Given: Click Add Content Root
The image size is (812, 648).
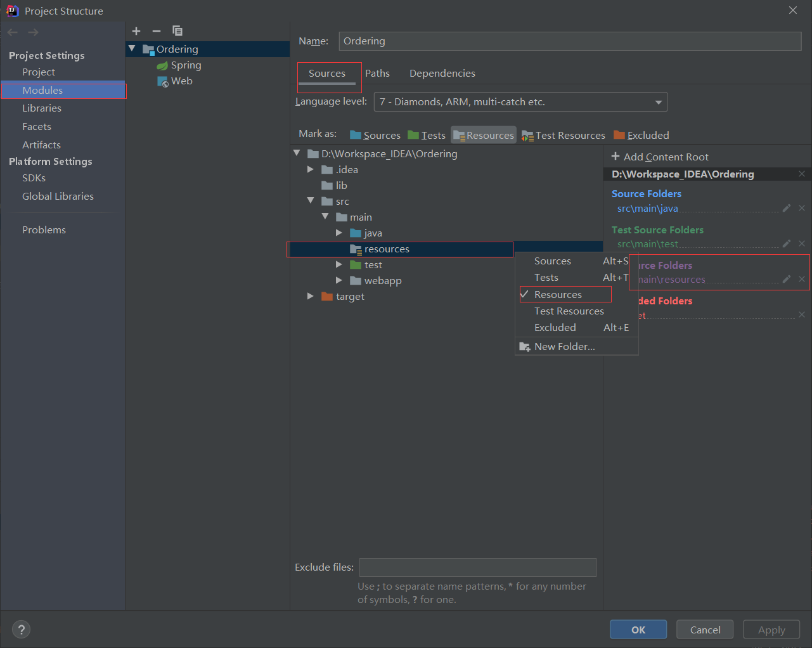Looking at the screenshot, I should (659, 157).
